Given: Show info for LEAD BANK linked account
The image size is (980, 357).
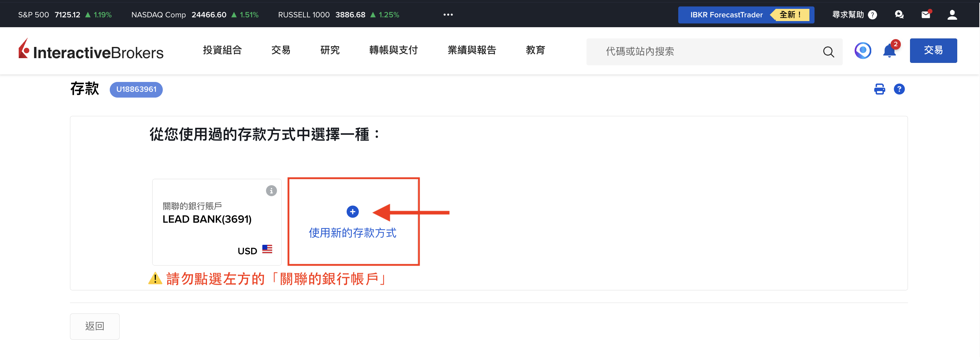Looking at the screenshot, I should pos(271,191).
